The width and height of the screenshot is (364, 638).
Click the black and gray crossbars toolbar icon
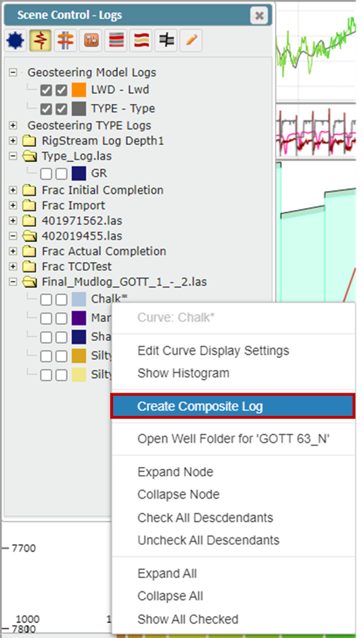click(166, 40)
